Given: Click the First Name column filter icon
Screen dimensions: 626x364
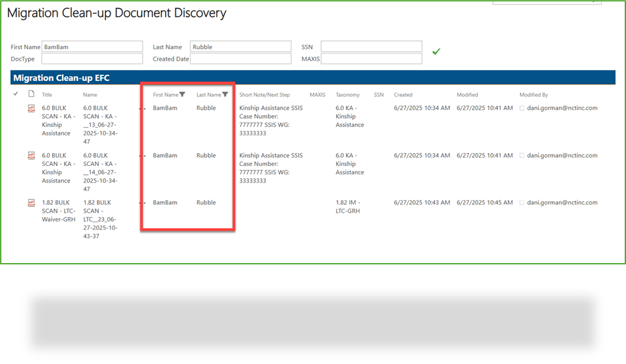Looking at the screenshot, I should coord(182,95).
